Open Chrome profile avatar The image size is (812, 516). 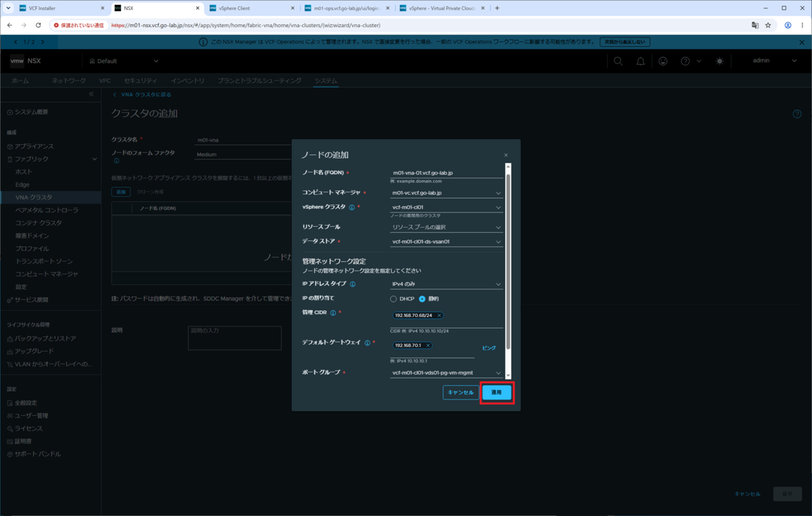788,25
